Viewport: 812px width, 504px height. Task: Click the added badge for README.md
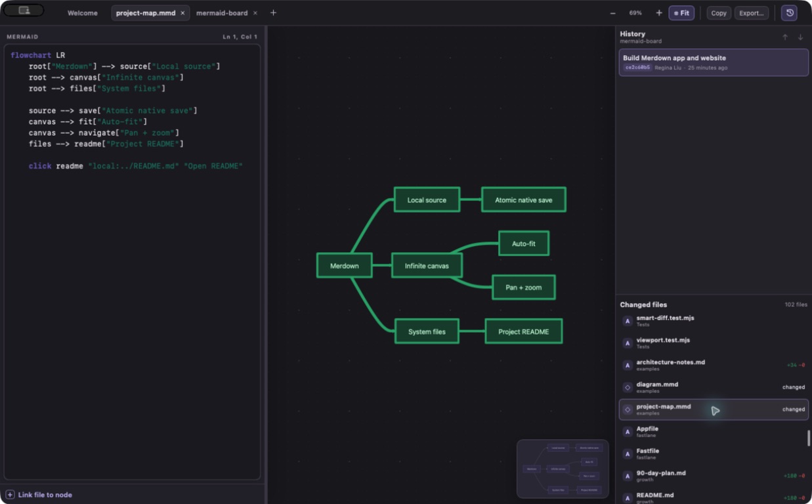[628, 498]
